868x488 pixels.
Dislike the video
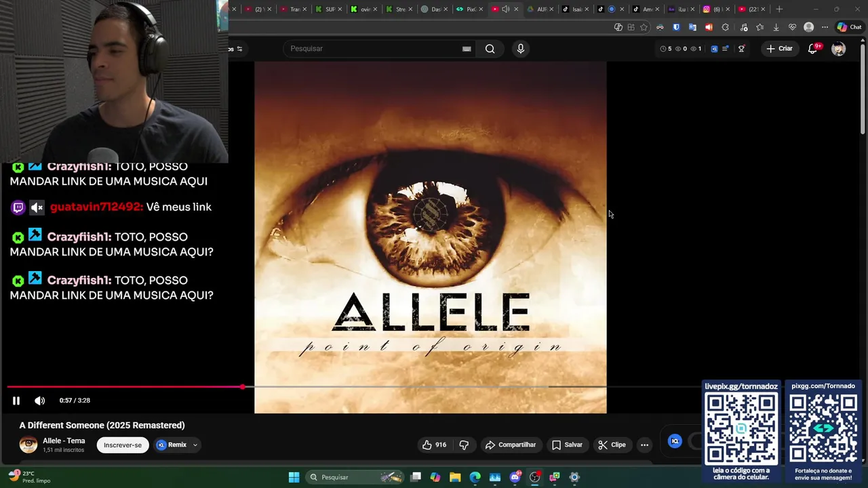(464, 445)
